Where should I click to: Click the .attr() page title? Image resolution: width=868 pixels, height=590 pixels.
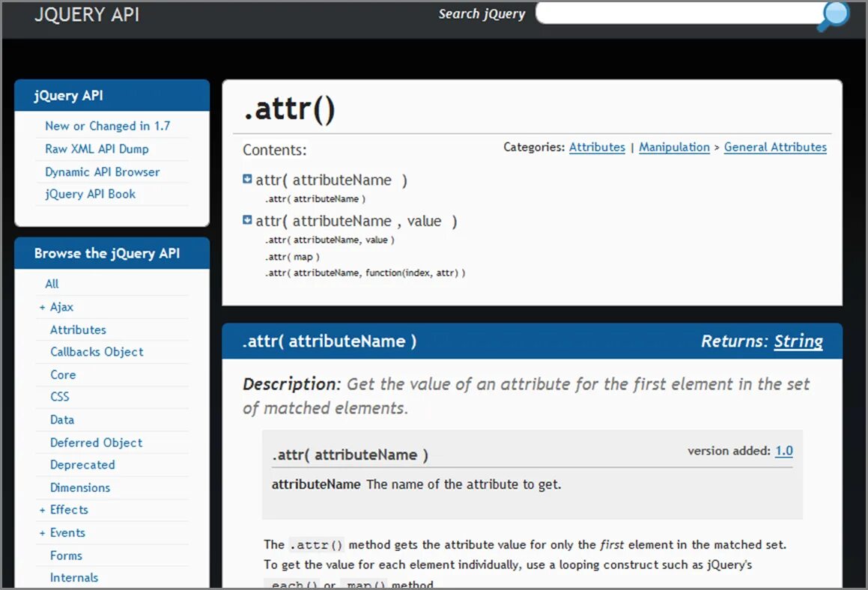point(290,109)
